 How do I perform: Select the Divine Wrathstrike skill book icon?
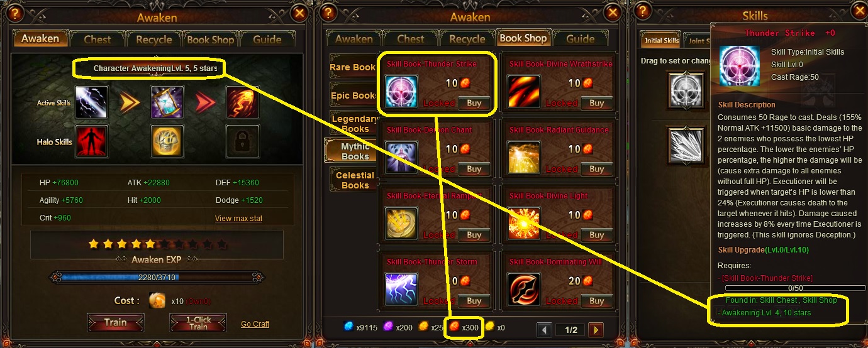(524, 92)
